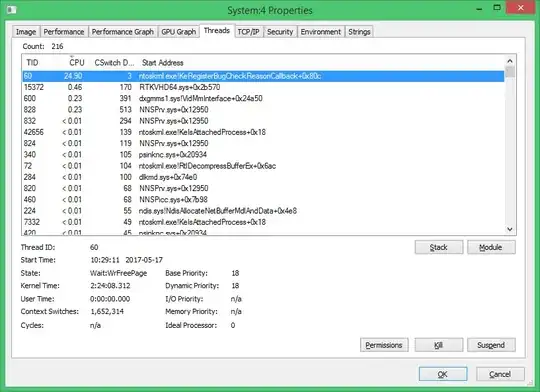Kill the selected thread
The image size is (540, 392).
coord(439,345)
